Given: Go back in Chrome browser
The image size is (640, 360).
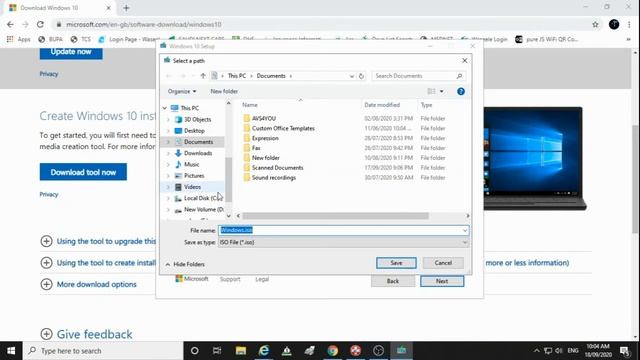Looking at the screenshot, I should pos(10,24).
